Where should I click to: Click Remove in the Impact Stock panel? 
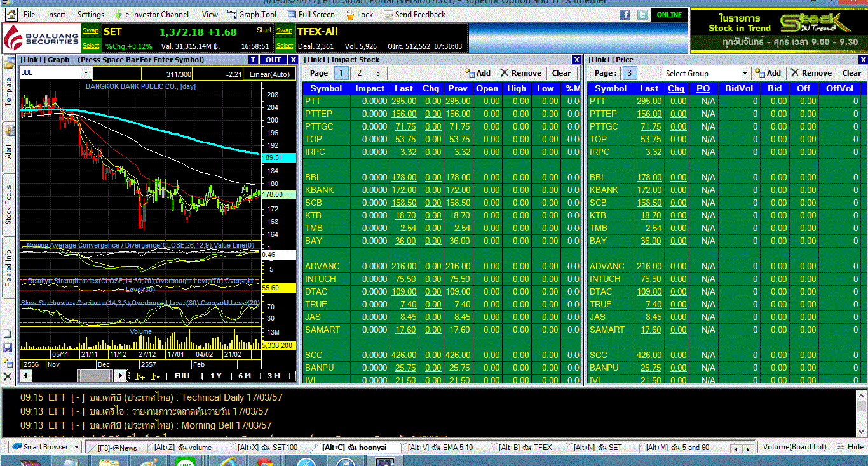click(520, 73)
